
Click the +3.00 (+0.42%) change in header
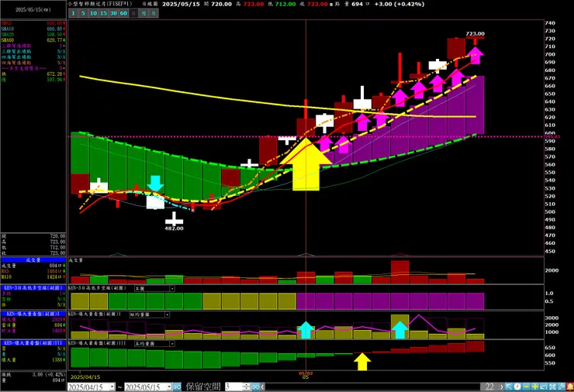(x=399, y=4)
